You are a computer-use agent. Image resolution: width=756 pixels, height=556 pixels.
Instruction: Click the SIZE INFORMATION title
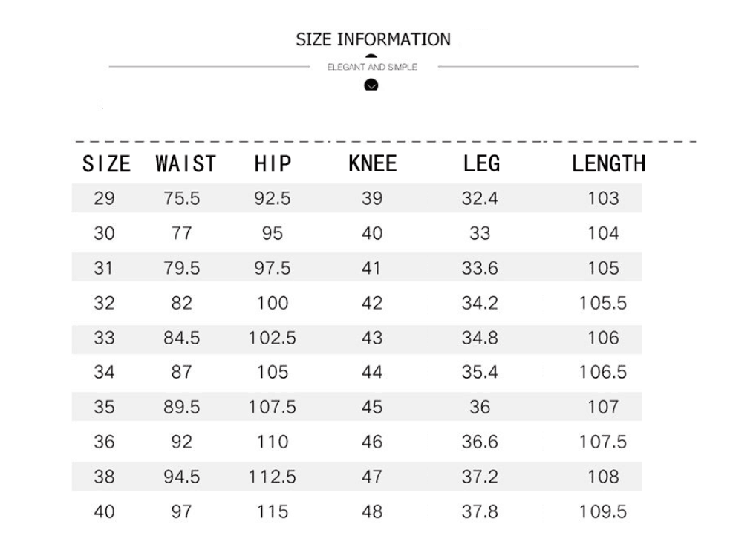373,39
